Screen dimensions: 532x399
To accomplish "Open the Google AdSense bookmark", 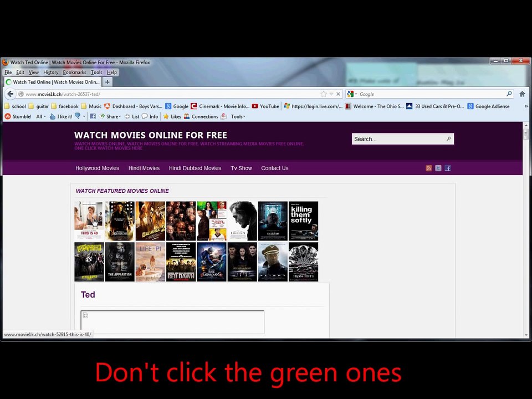I will pyautogui.click(x=489, y=106).
